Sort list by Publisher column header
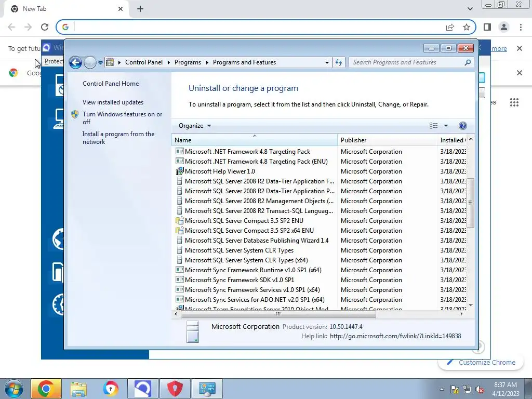532x399 pixels. (387, 140)
